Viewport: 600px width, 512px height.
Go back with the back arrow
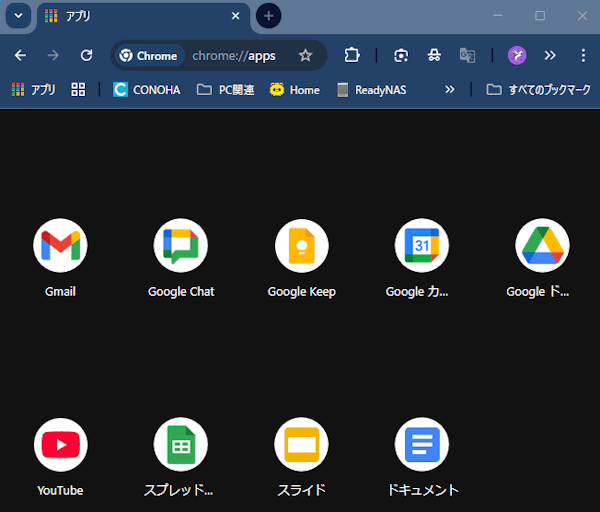point(20,55)
